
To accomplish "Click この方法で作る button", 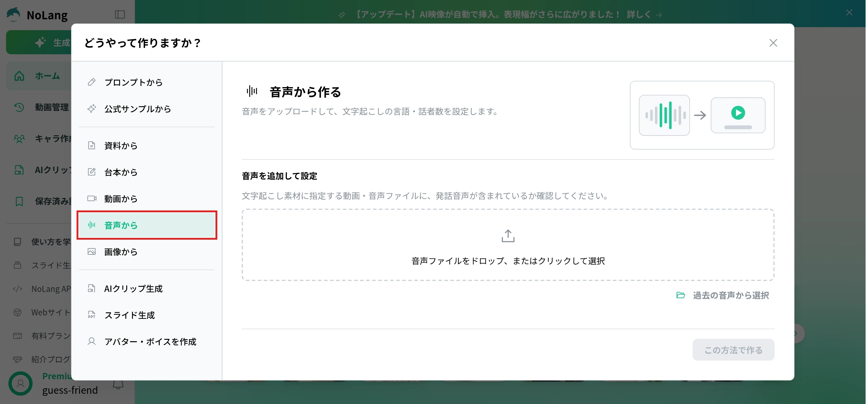I will (x=733, y=350).
